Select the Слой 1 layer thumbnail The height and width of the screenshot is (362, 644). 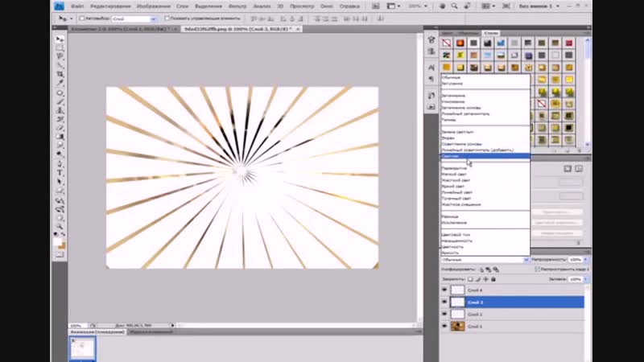coord(457,327)
